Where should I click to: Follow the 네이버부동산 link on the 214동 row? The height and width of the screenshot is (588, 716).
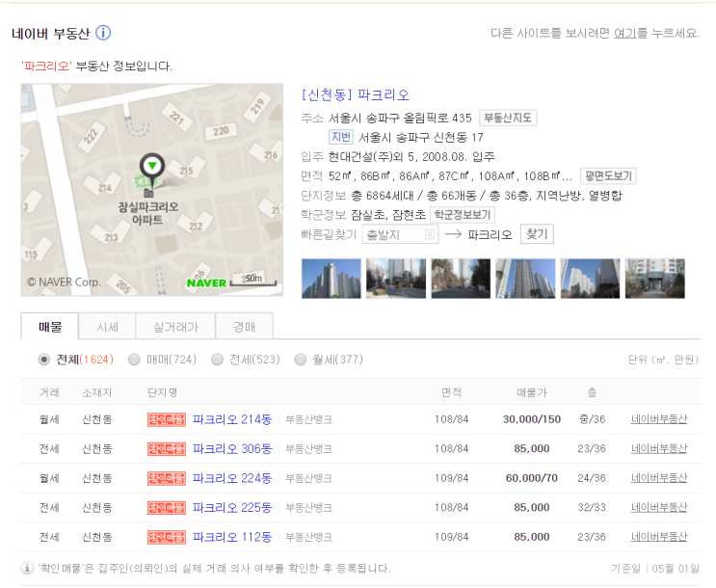(x=659, y=419)
